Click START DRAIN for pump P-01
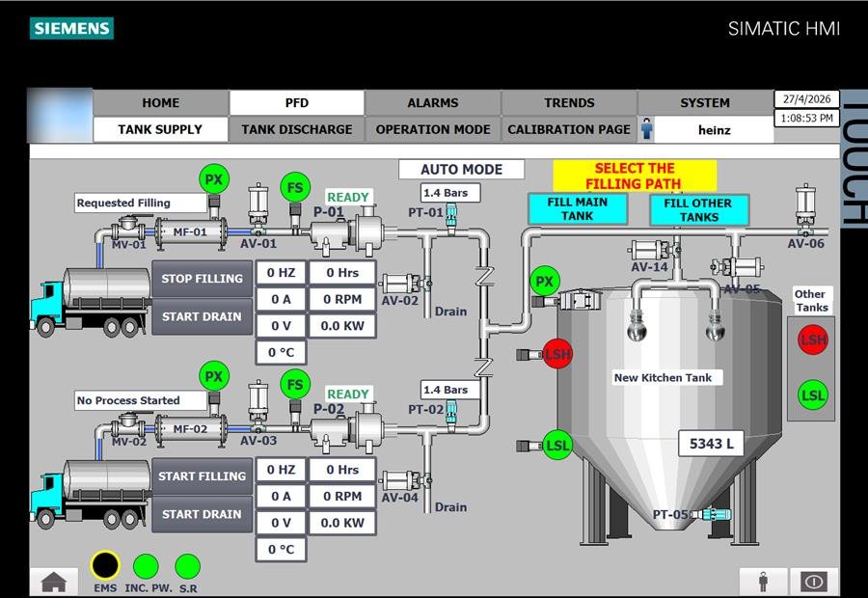Viewport: 868px width, 598px height. 203,316
